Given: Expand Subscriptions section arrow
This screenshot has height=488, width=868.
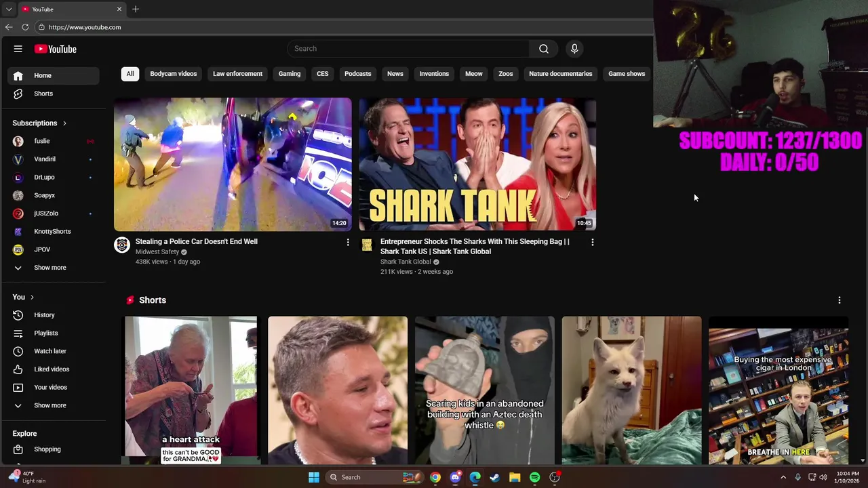Looking at the screenshot, I should point(64,123).
